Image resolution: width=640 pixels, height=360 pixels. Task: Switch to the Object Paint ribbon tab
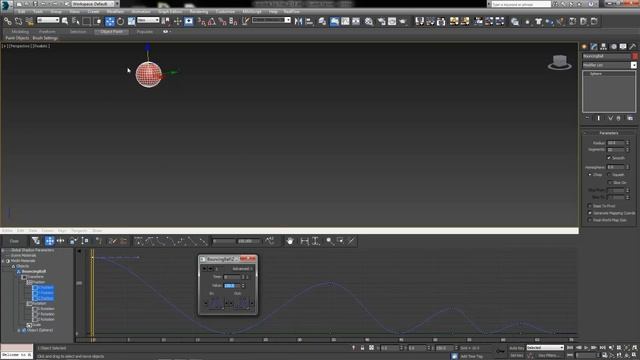111,31
